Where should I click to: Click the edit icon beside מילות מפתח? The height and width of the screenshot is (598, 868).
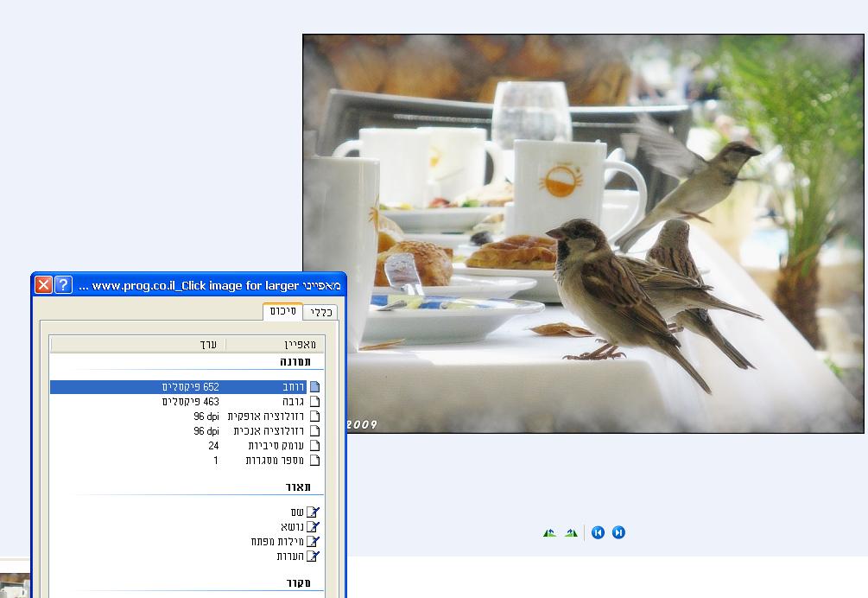313,542
